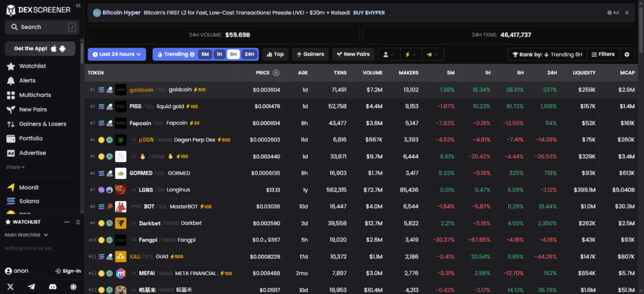
Task: Open Gainers & Losers in sidebar
Action: [43, 124]
